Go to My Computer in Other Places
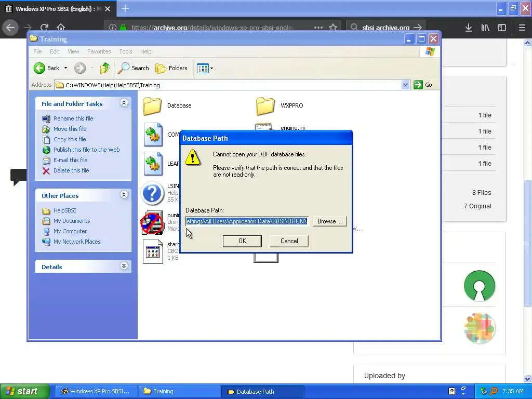 click(70, 231)
